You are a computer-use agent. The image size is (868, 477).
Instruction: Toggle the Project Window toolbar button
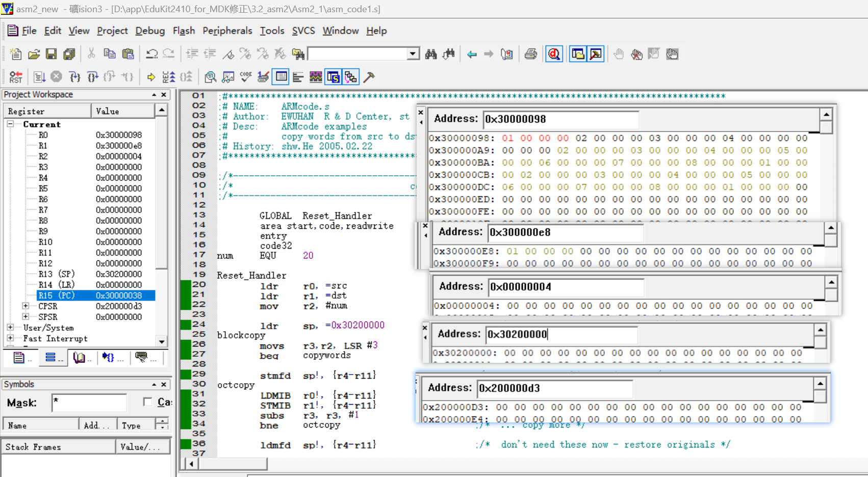578,54
